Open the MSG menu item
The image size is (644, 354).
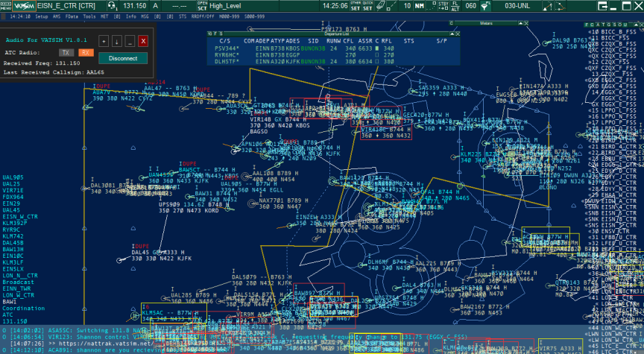(x=145, y=16)
